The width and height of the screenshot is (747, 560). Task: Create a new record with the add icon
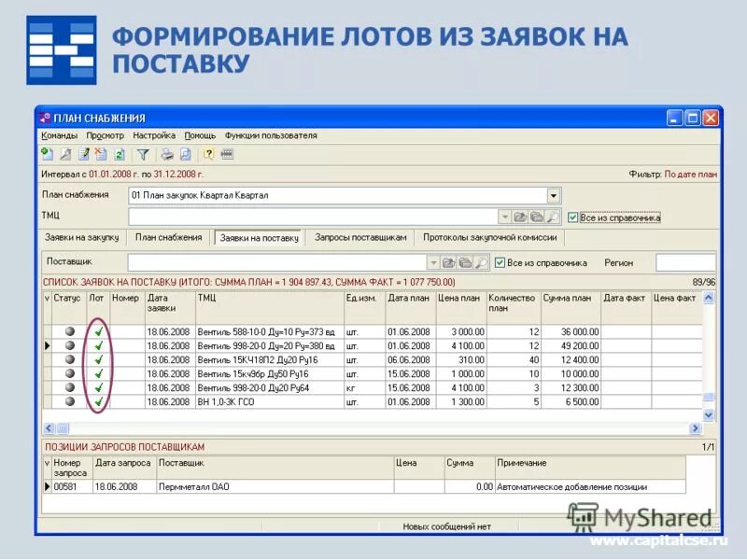(x=48, y=155)
